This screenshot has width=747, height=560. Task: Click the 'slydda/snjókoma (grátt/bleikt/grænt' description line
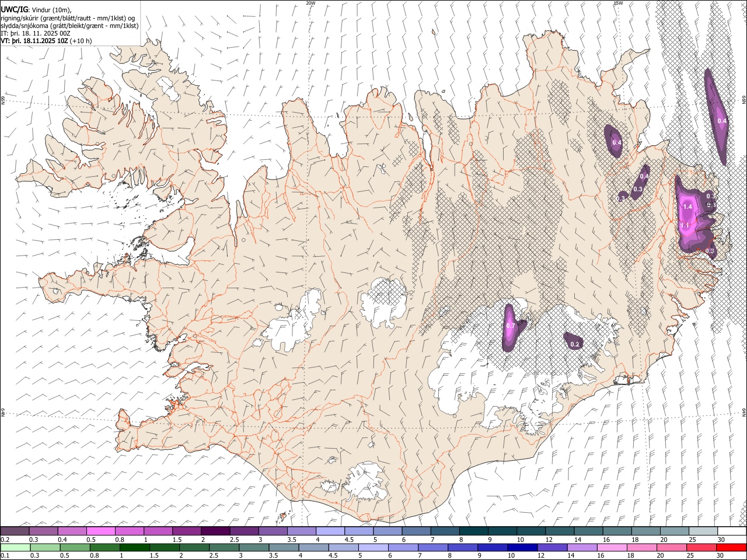[x=69, y=26]
